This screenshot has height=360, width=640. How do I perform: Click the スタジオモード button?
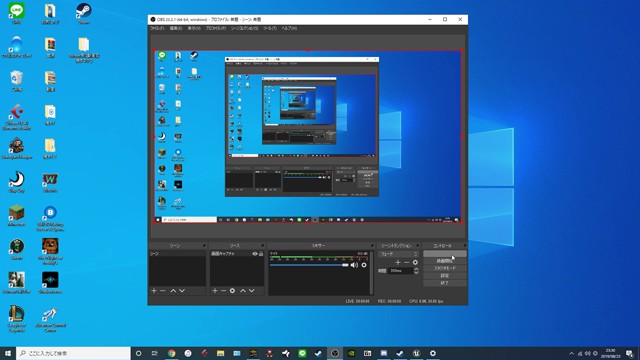pos(444,268)
